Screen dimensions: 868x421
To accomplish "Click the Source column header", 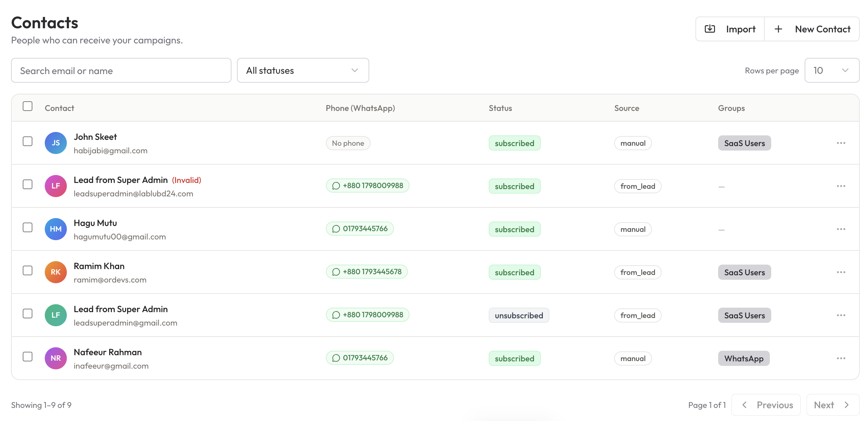I will tap(627, 108).
